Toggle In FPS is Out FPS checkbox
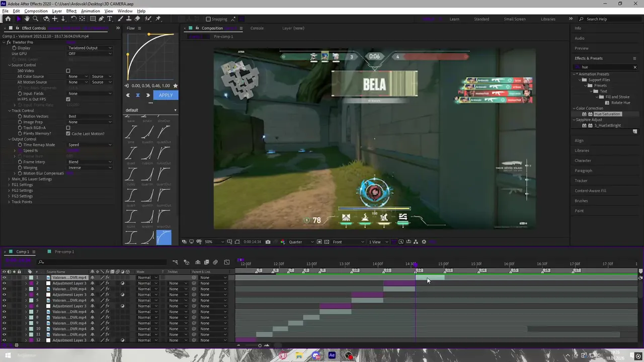 pyautogui.click(x=68, y=99)
